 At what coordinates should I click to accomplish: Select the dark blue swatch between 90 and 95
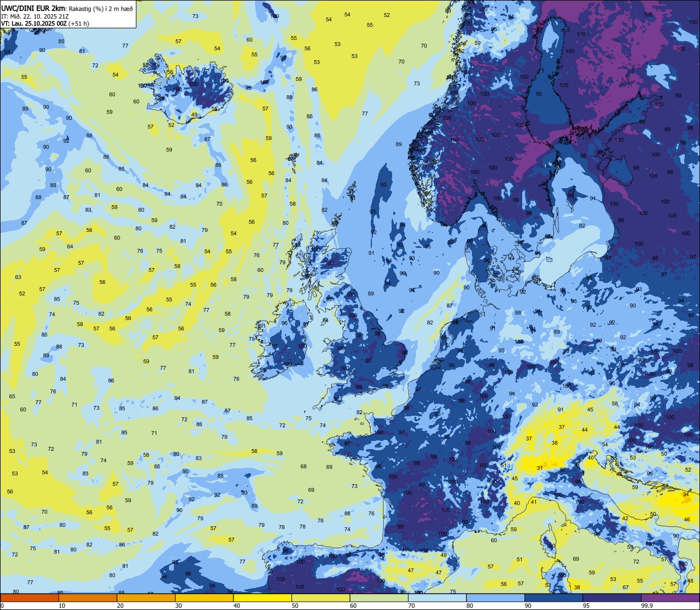(553, 597)
